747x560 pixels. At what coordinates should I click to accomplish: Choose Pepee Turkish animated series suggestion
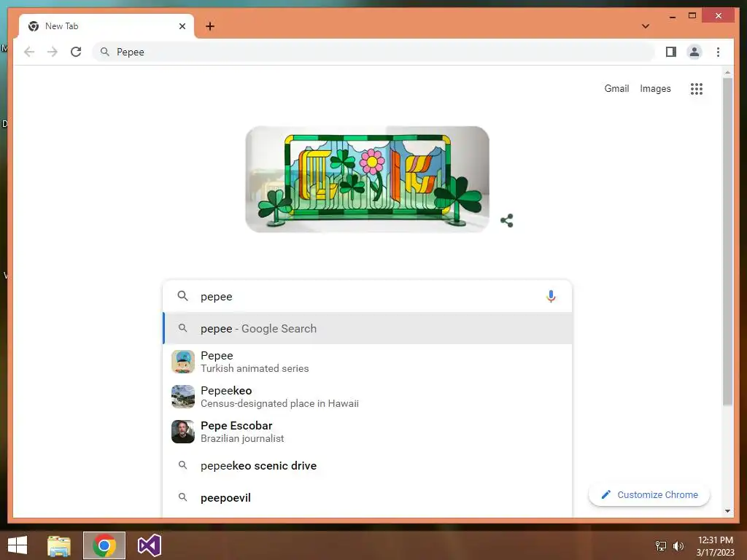point(368,362)
